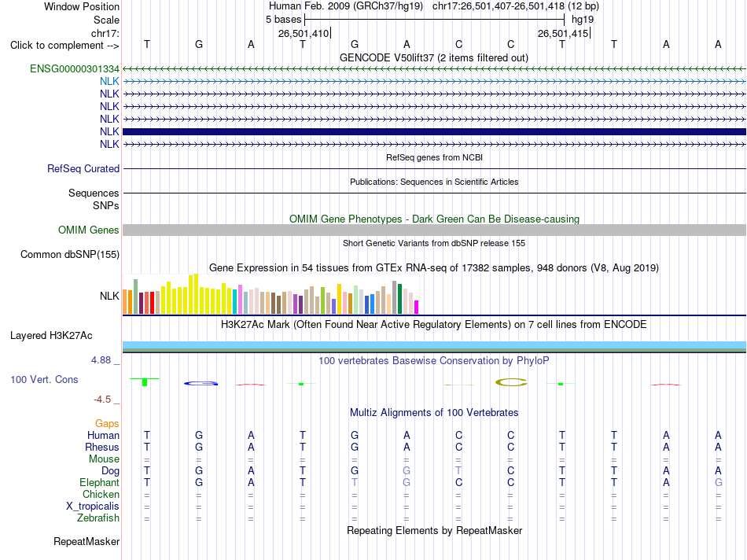Click the Elephant species label

[x=99, y=482]
